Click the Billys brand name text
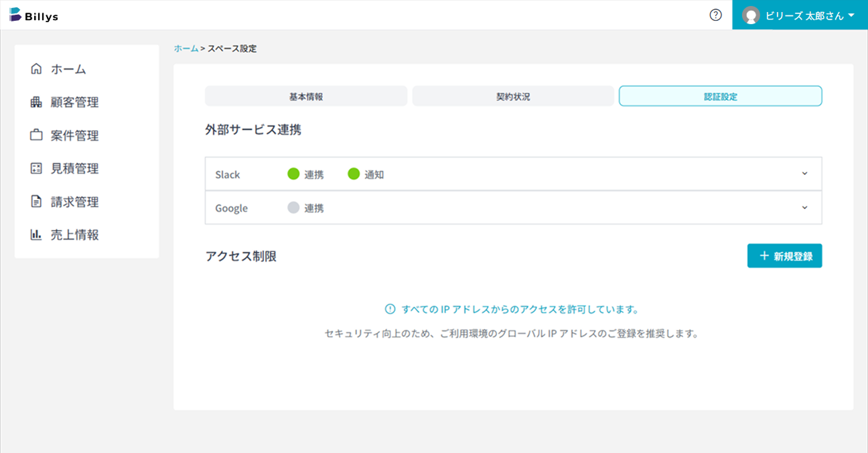Viewport: 868px width, 453px height. coord(42,17)
